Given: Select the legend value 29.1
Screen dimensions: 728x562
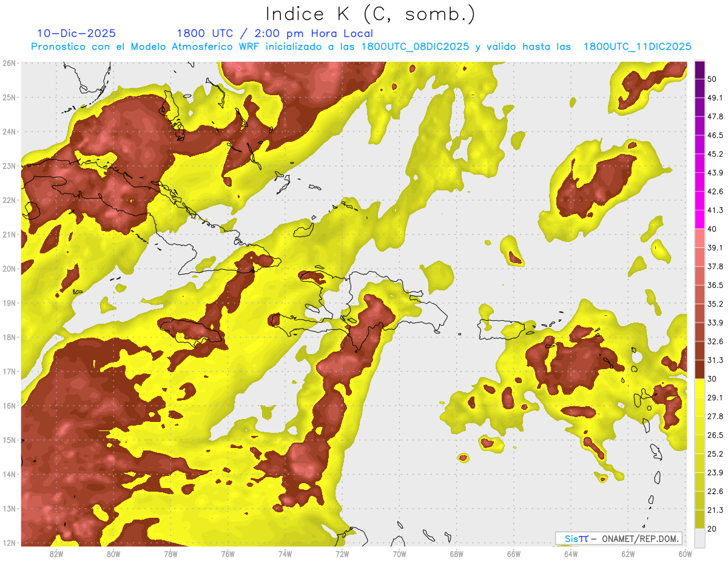Looking at the screenshot, I should pos(715,398).
